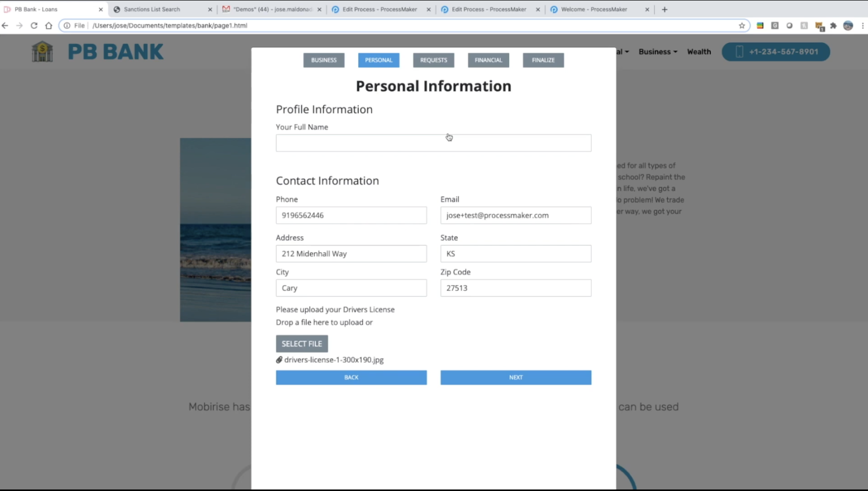Open a new browser tab
868x491 pixels.
pos(665,10)
